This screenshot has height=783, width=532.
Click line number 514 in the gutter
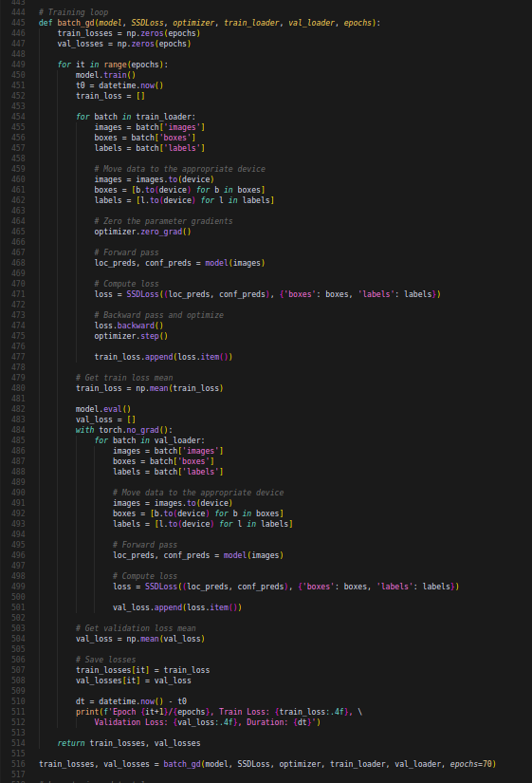18,743
